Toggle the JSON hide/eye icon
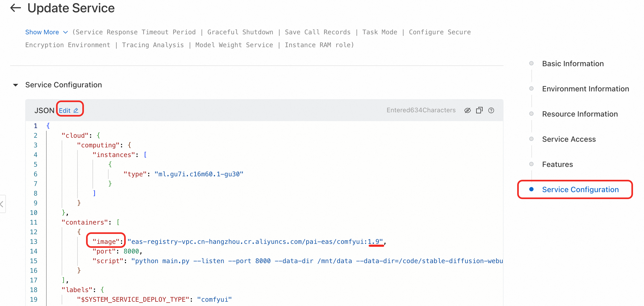This screenshot has height=306, width=644. click(x=467, y=110)
